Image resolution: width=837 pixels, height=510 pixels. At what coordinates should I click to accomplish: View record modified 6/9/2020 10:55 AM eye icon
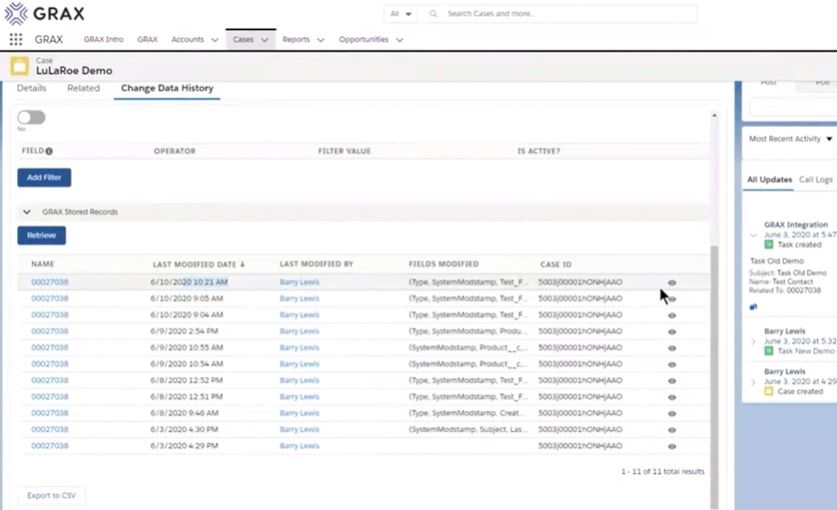[x=672, y=348]
